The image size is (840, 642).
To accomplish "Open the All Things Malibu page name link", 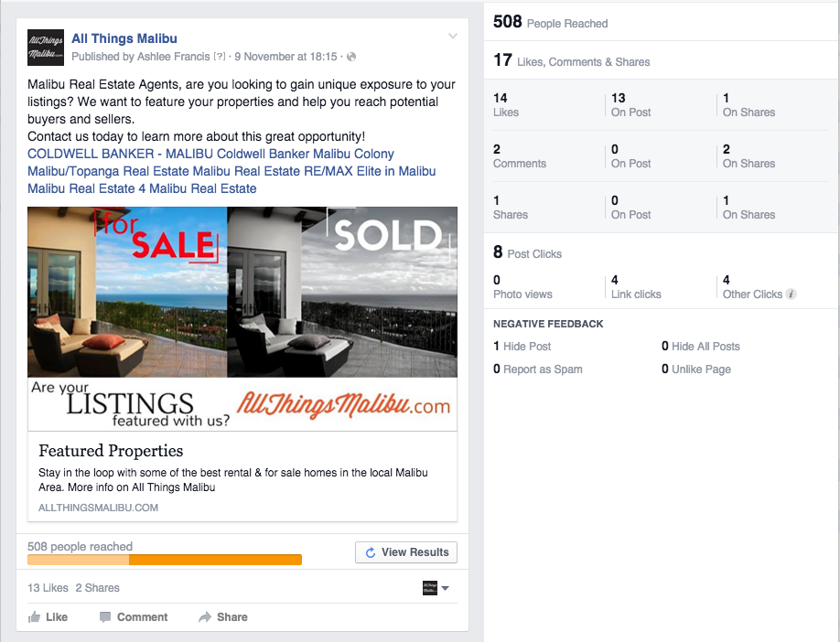I will pyautogui.click(x=124, y=38).
